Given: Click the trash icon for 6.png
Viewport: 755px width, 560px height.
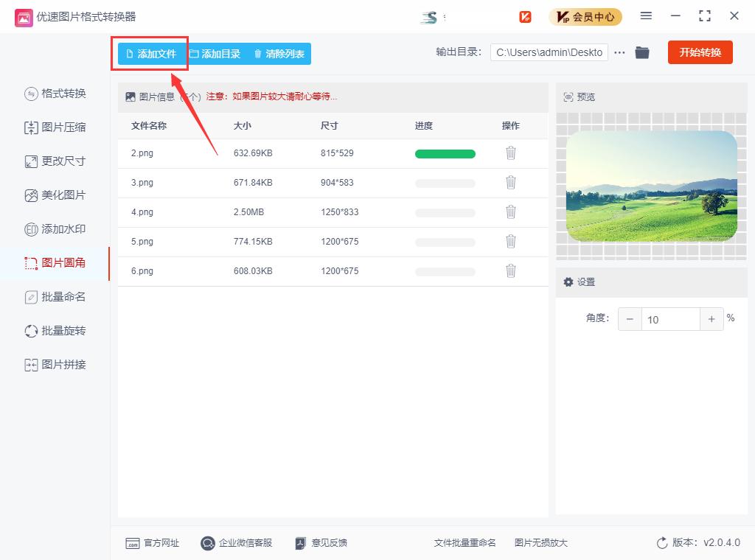Looking at the screenshot, I should (510, 271).
